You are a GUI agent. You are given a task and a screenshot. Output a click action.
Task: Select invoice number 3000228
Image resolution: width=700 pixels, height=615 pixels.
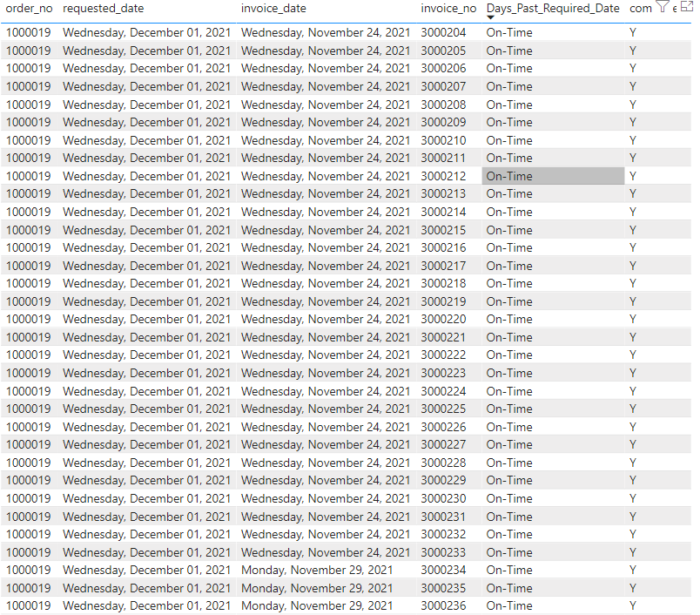pyautogui.click(x=443, y=463)
